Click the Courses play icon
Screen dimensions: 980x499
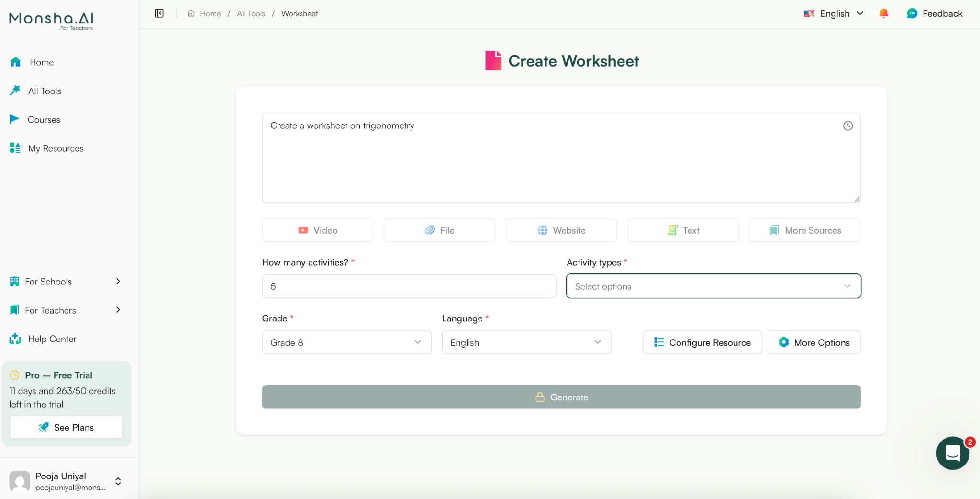click(15, 119)
